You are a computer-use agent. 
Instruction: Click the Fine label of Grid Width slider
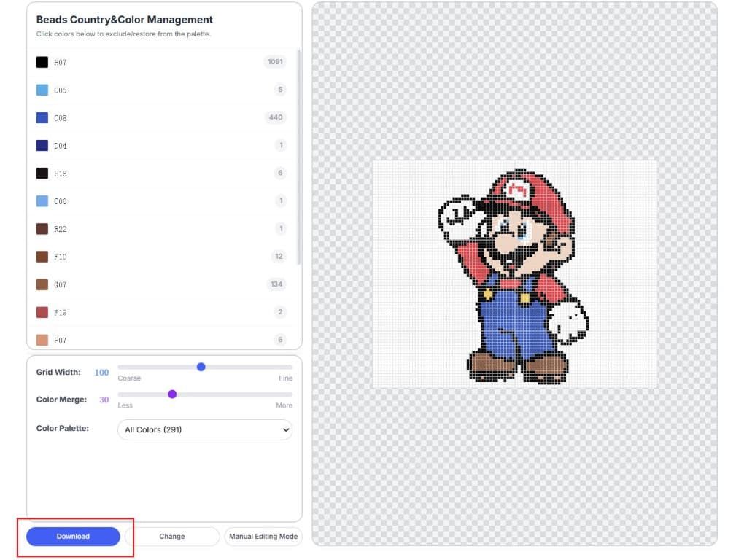click(x=286, y=378)
